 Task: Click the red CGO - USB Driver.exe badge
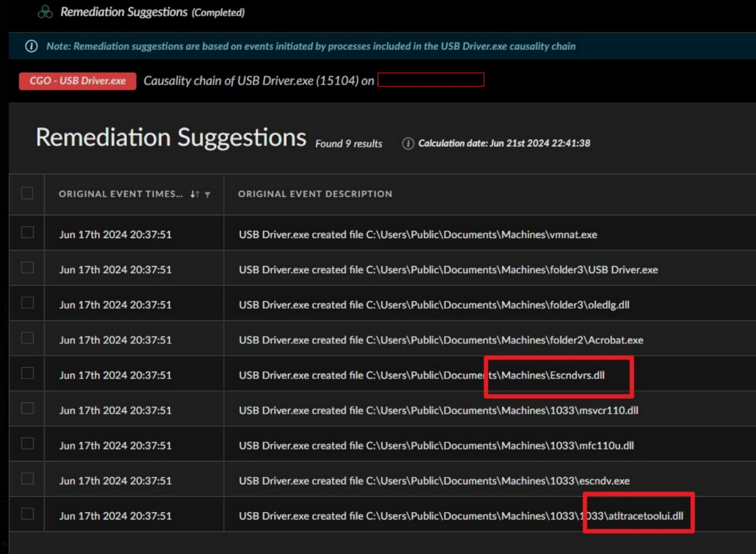[x=77, y=80]
